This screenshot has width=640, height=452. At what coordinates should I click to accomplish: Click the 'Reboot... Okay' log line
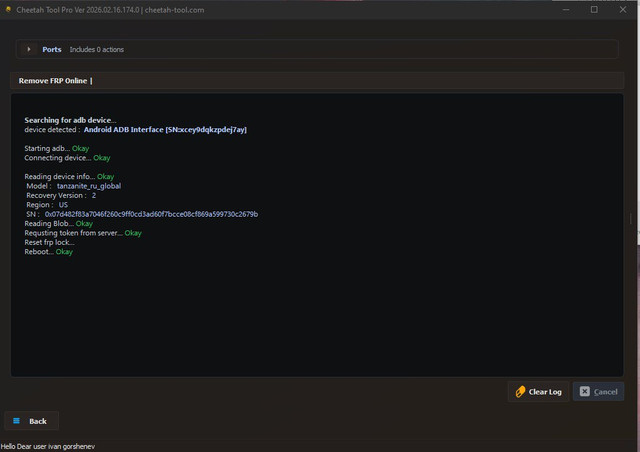pos(48,252)
